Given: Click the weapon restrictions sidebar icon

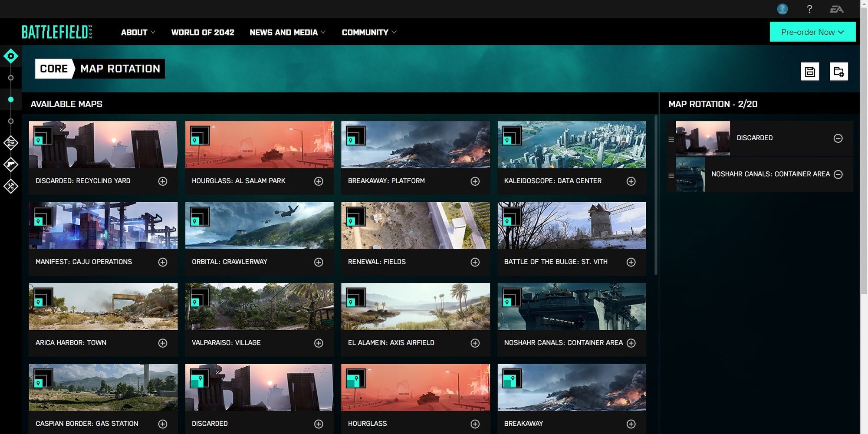Looking at the screenshot, I should click(x=11, y=164).
